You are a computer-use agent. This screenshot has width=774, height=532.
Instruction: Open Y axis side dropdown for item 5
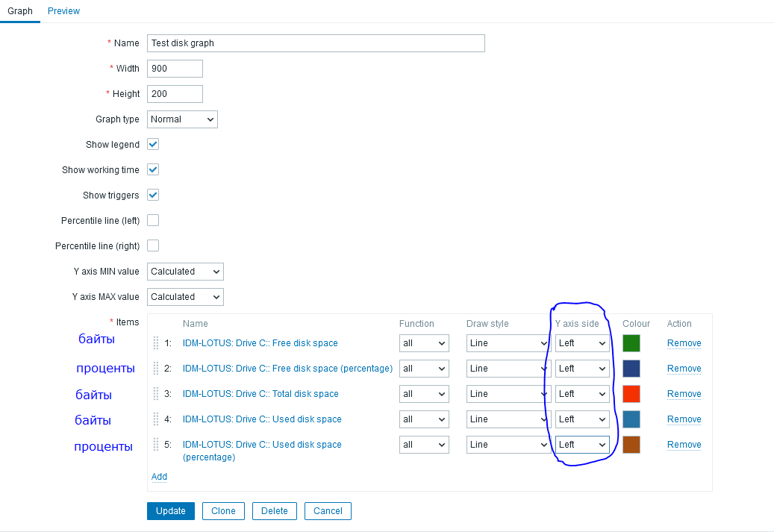tap(582, 445)
